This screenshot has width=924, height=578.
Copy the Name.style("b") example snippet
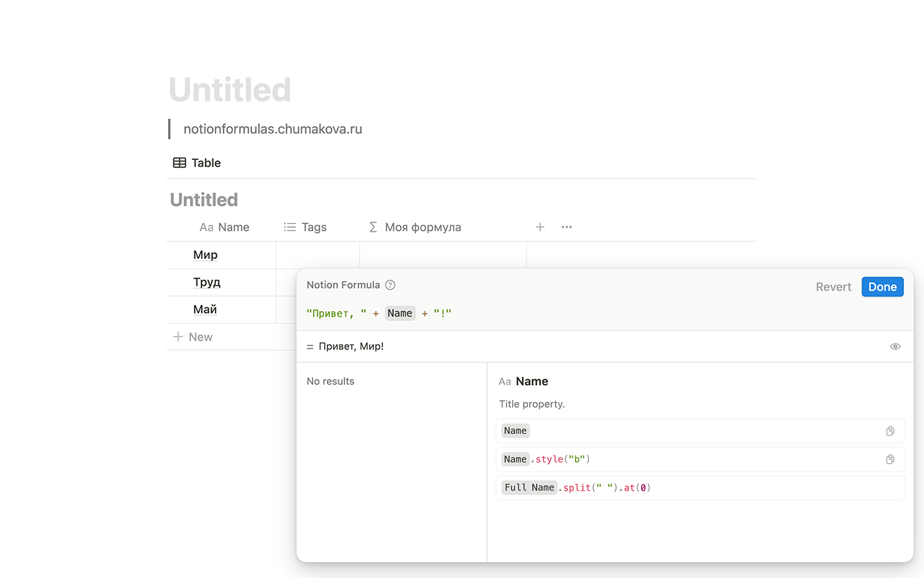[890, 459]
